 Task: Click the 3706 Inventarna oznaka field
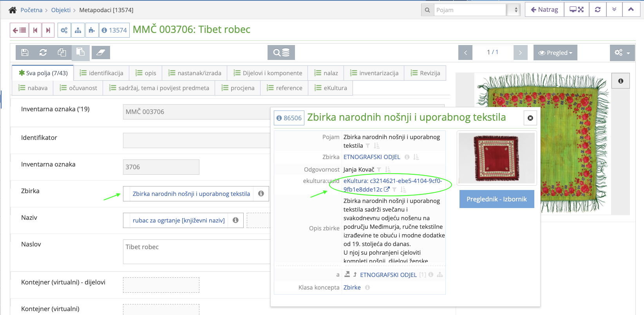pos(161,167)
